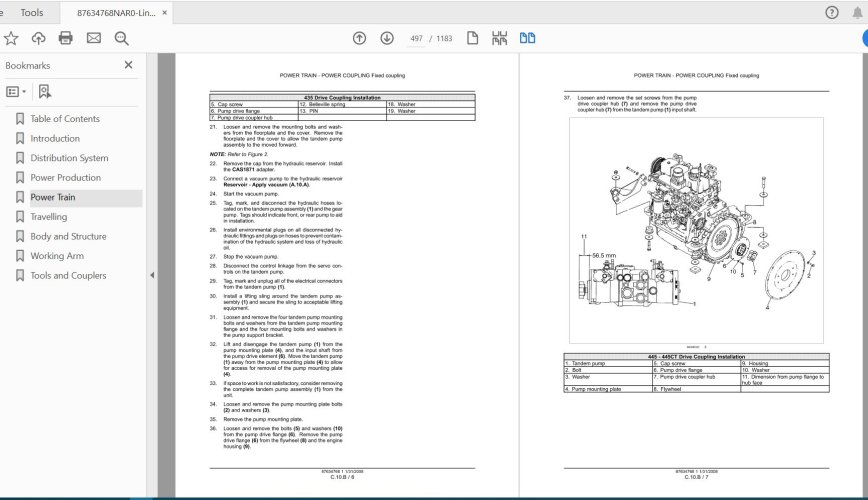Click the star bookmark icon in toolbar
The height and width of the screenshot is (500, 868).
point(11,38)
